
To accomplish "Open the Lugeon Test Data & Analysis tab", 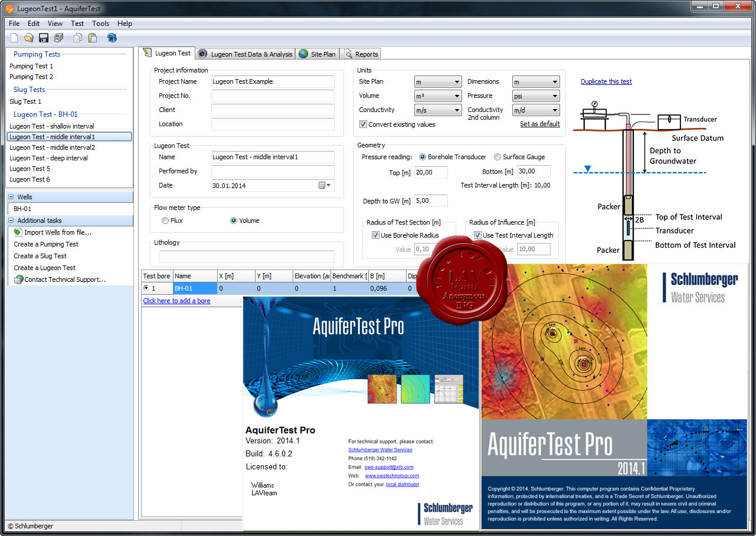I will [x=245, y=54].
